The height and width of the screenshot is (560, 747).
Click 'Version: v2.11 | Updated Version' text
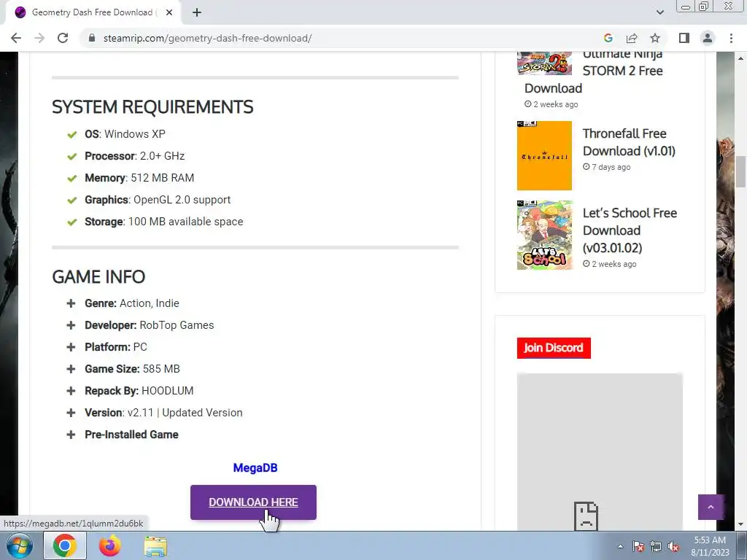pos(163,413)
